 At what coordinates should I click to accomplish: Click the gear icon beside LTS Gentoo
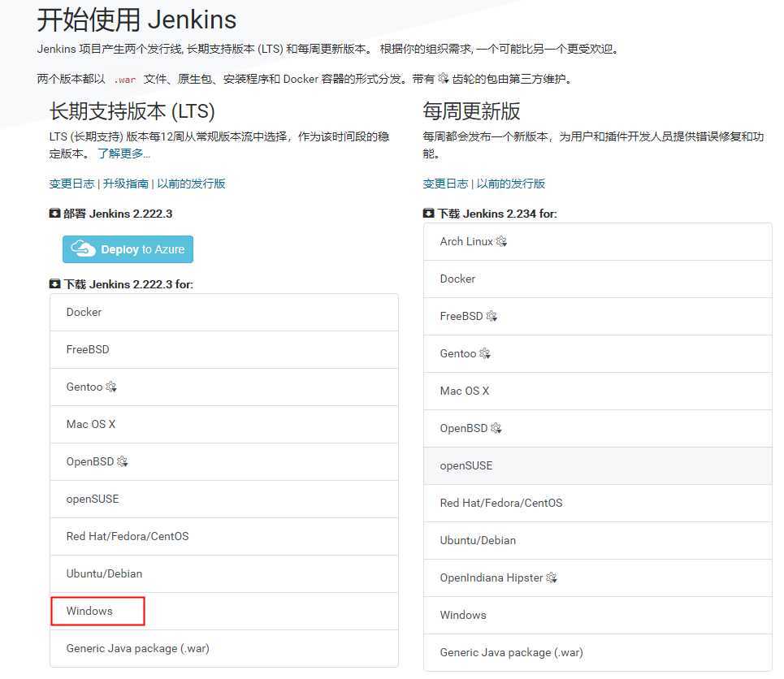[x=111, y=387]
